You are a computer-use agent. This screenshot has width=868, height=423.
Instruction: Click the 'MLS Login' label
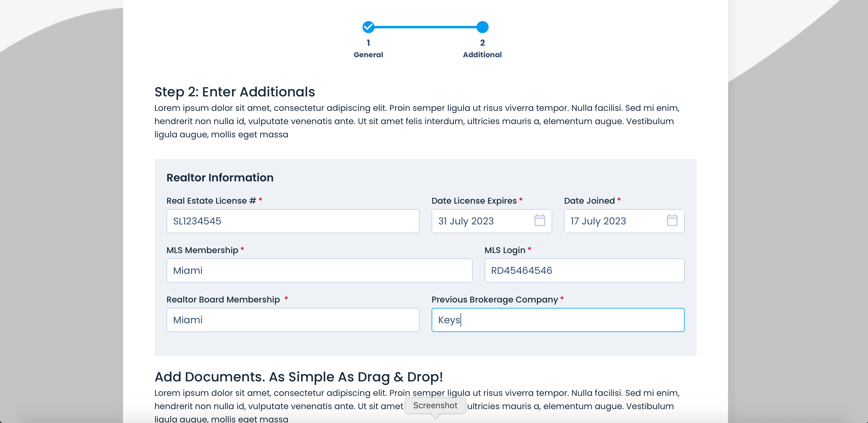[505, 250]
